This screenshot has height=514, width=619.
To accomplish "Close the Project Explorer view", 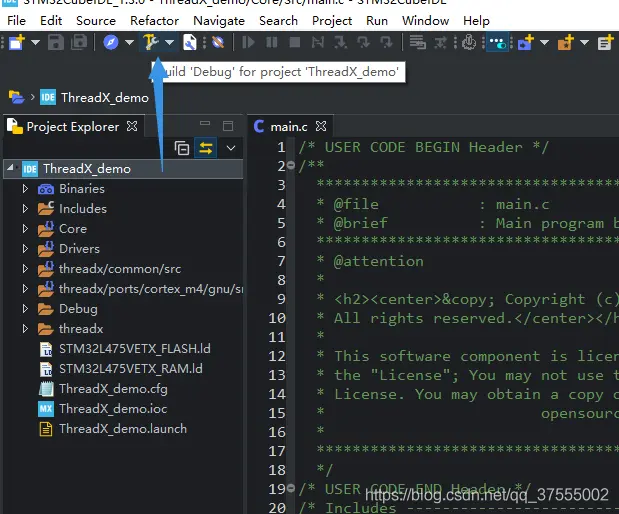I will point(132,126).
